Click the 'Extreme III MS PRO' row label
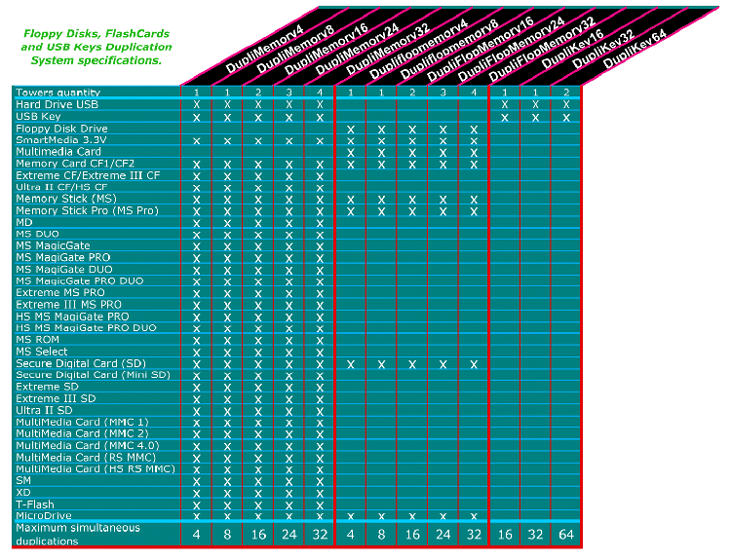Image resolution: width=731 pixels, height=560 pixels. [68, 304]
